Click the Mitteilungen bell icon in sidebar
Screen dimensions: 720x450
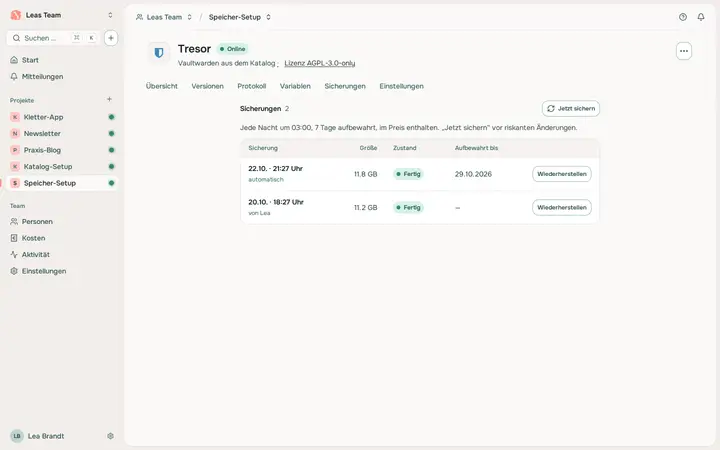point(14,77)
